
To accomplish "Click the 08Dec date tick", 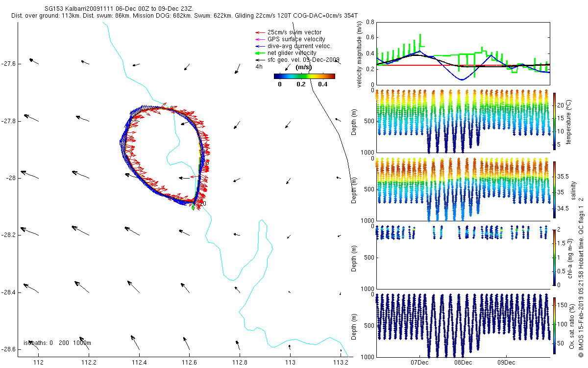I will [463, 363].
